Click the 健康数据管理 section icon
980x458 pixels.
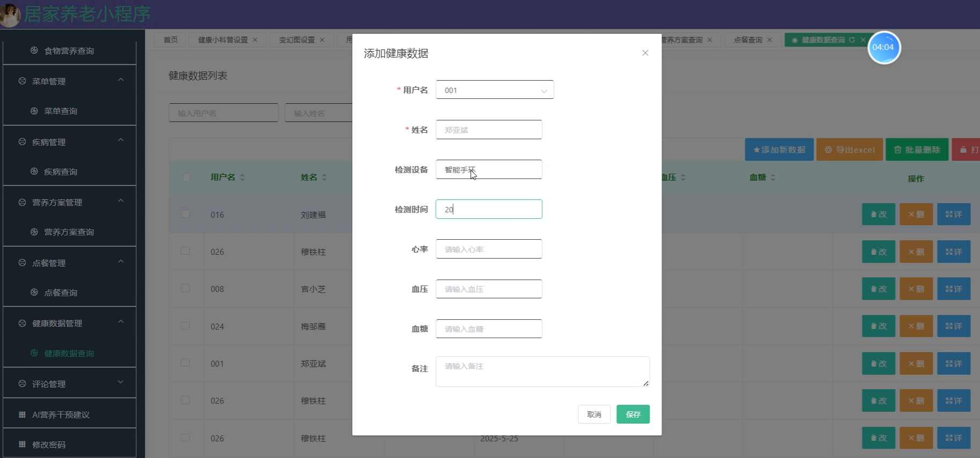click(22, 323)
